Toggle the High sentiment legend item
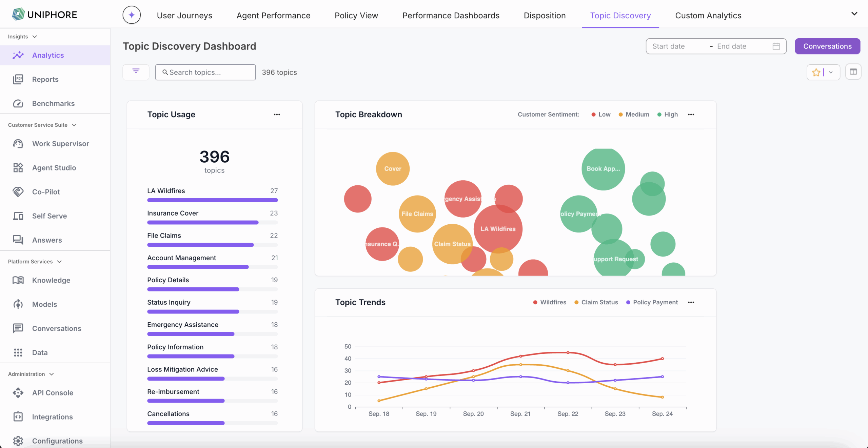The image size is (868, 448). pyautogui.click(x=667, y=115)
